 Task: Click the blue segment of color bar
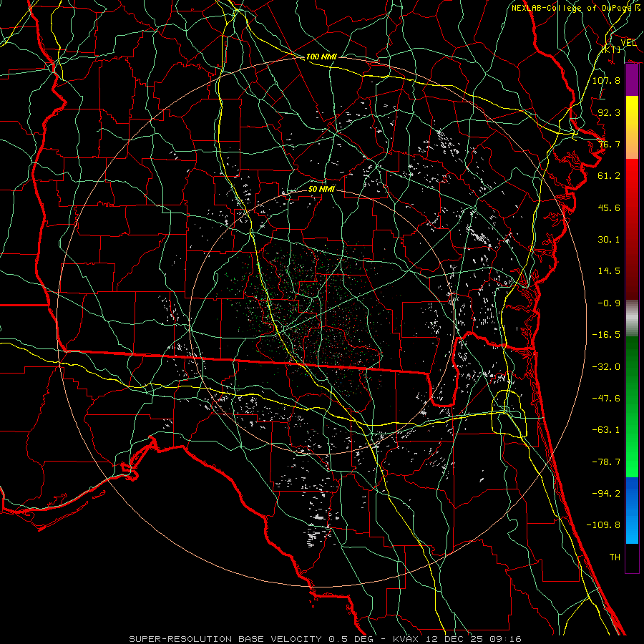632,510
